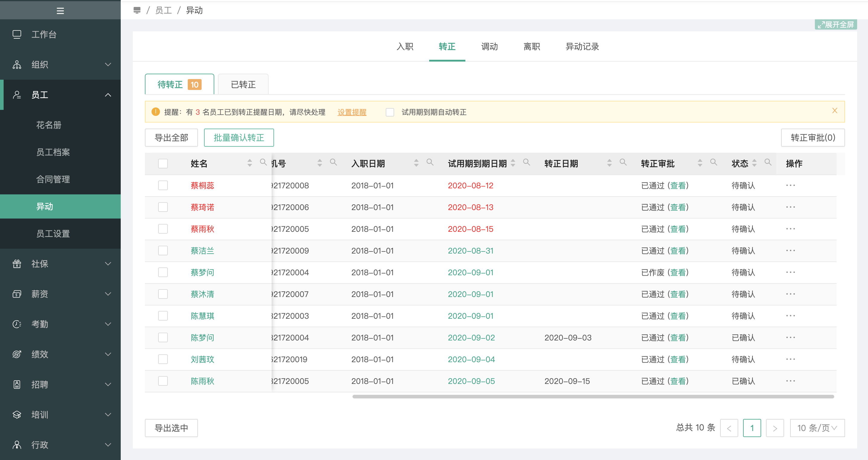Click the 设置提醒 link
This screenshot has width=868, height=460.
352,112
